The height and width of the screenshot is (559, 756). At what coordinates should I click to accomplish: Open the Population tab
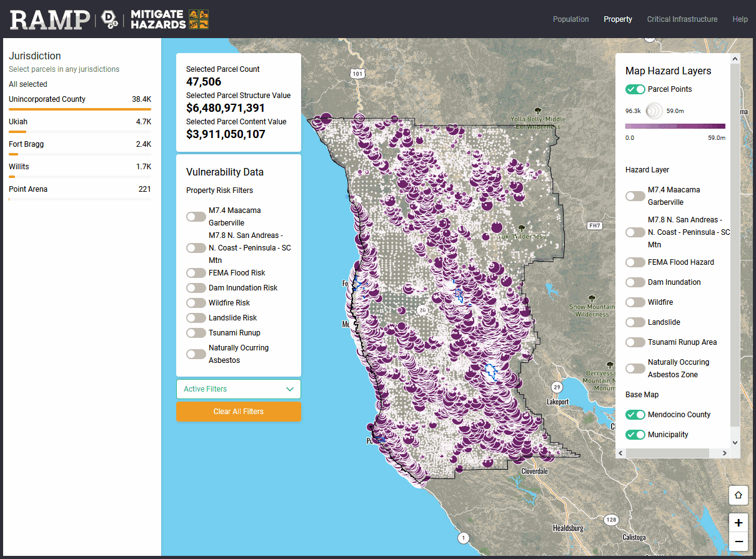pyautogui.click(x=570, y=19)
